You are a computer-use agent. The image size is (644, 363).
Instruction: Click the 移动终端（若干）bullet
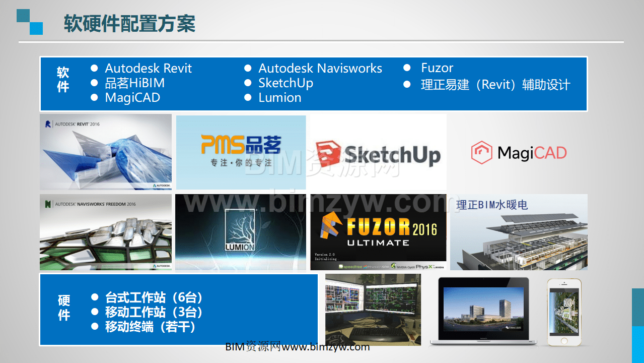150,327
